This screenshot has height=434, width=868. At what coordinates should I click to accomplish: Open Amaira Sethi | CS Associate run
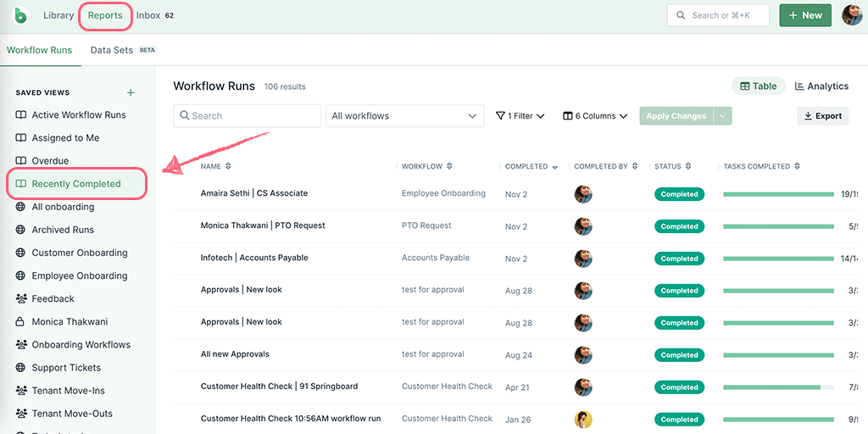point(254,193)
